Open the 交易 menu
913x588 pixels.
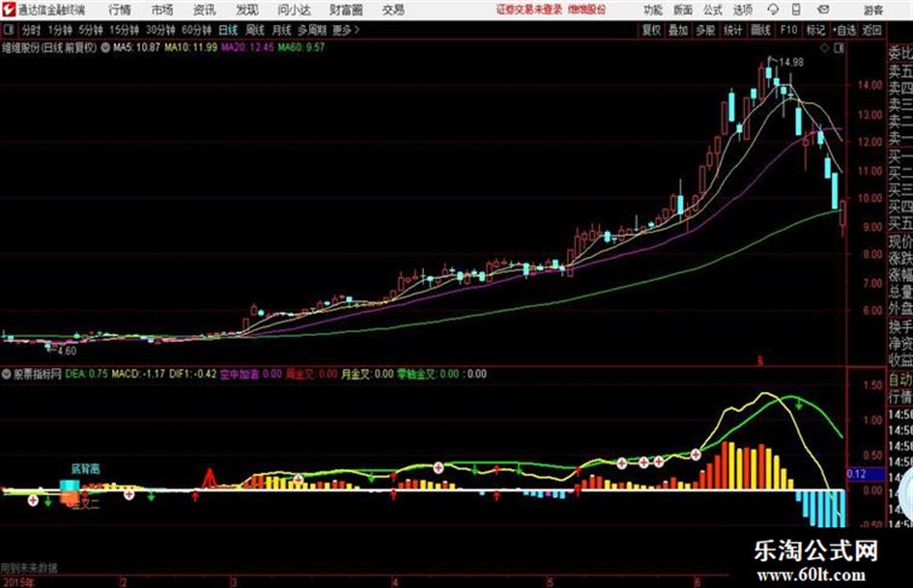(393, 10)
